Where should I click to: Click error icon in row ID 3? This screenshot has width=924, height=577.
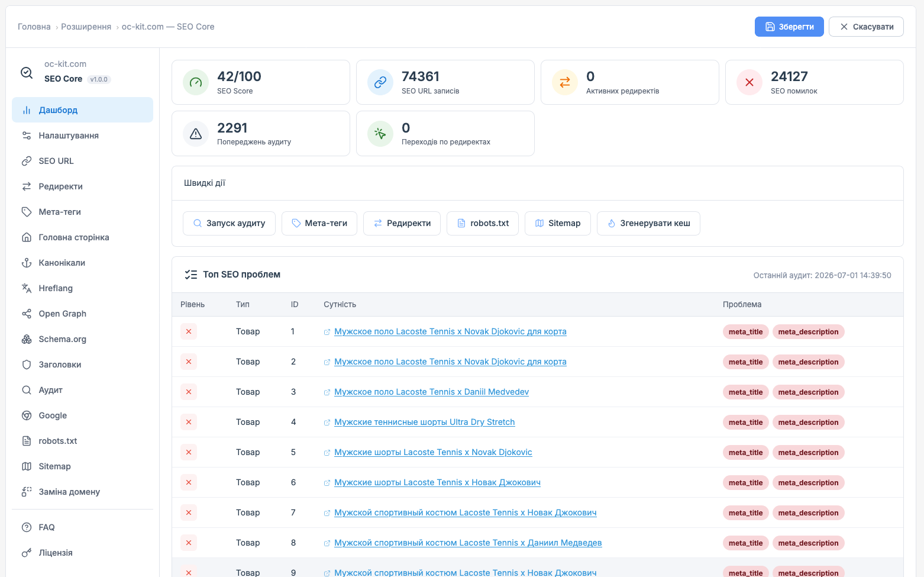189,392
